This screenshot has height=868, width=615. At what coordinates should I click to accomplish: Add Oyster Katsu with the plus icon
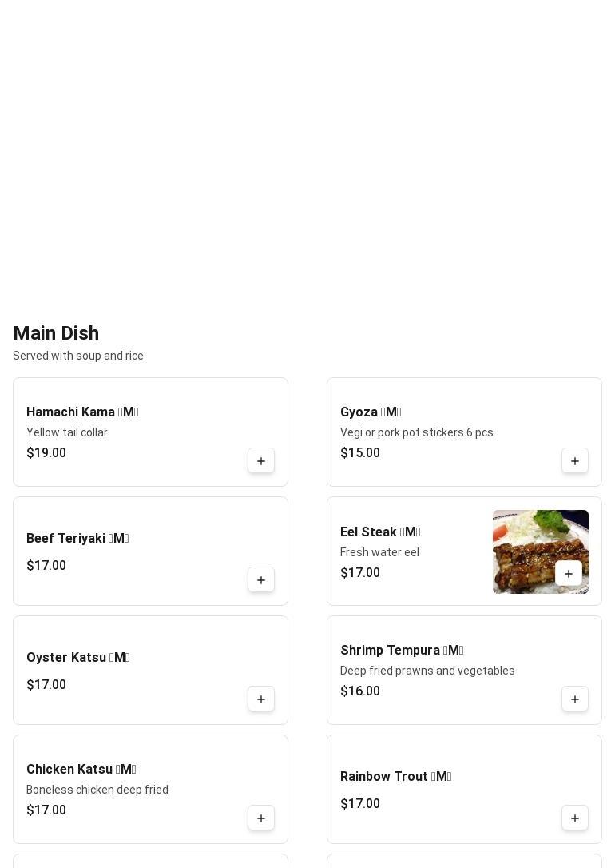(261, 699)
